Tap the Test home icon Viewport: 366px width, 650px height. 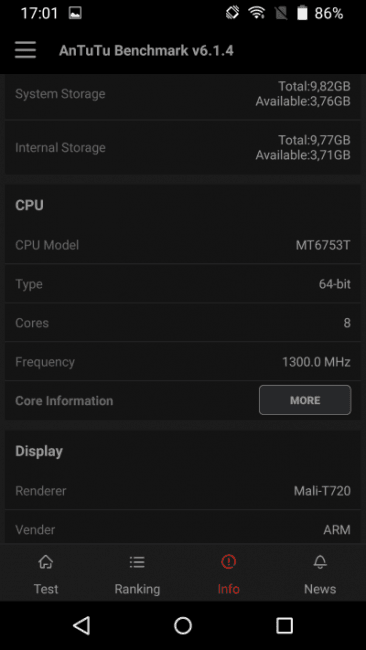tap(46, 563)
